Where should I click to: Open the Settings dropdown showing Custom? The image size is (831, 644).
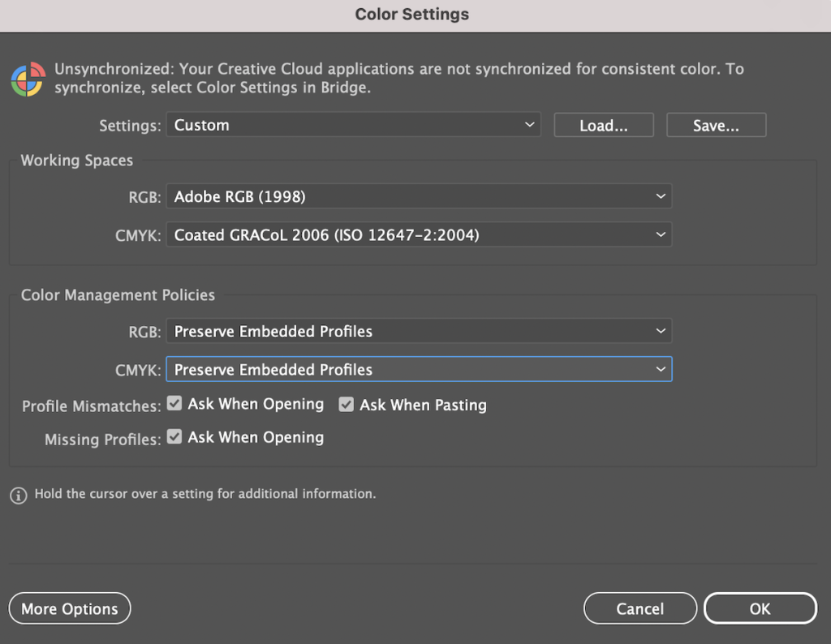pos(354,125)
